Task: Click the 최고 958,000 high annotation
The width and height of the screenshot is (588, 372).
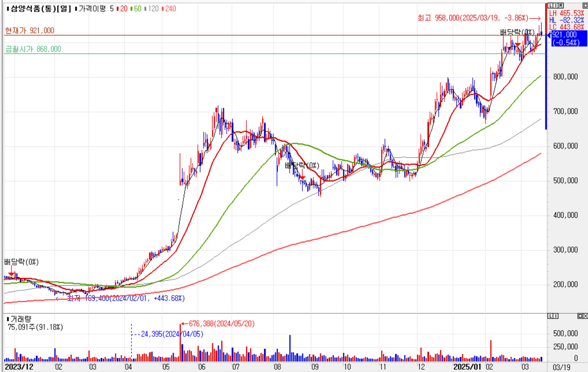Action: click(472, 18)
